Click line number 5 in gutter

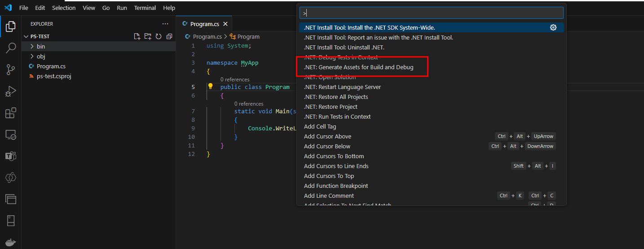point(193,87)
